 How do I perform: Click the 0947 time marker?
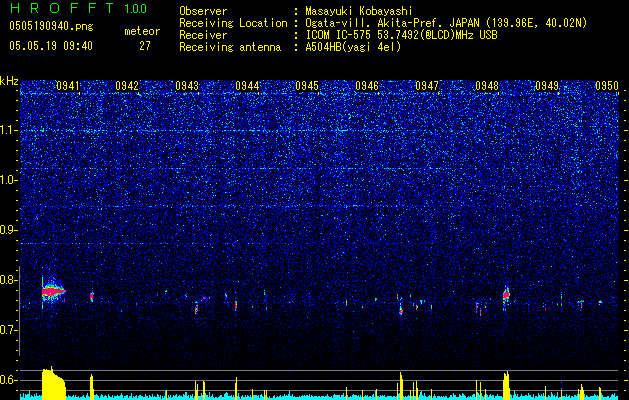427,86
